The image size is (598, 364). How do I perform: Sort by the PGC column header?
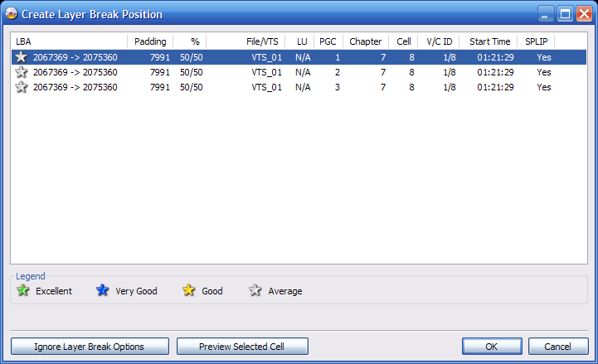click(328, 41)
